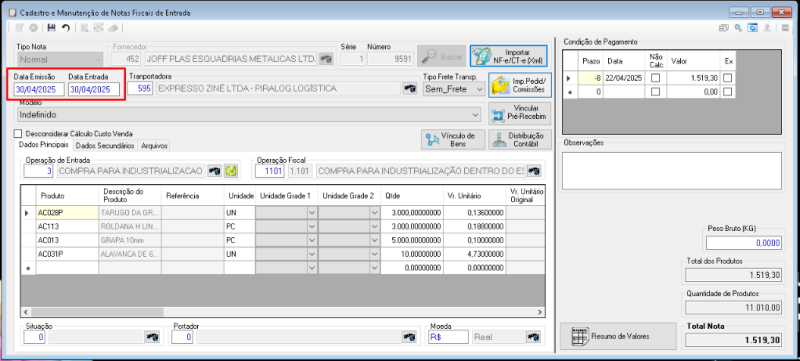Click the Moeda field showing R$
The image size is (800, 361).
[449, 337]
